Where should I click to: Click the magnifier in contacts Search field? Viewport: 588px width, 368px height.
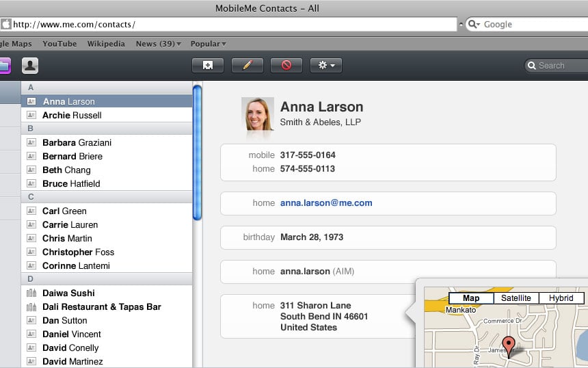531,66
